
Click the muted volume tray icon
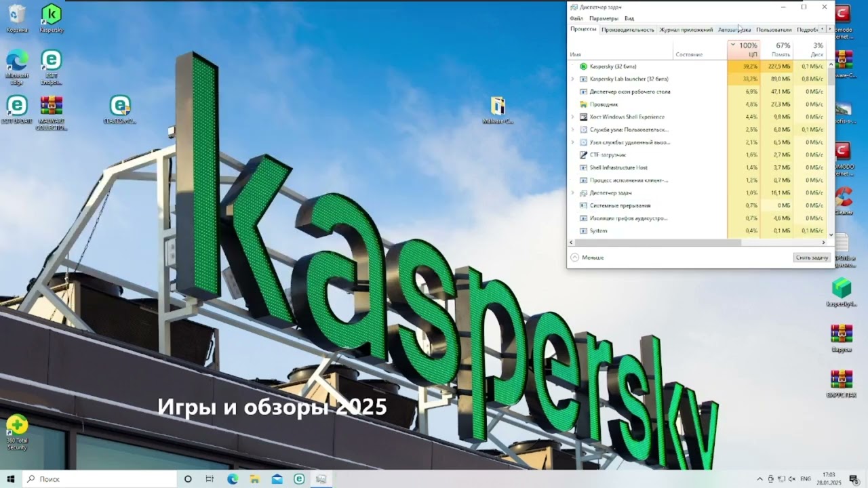(x=792, y=479)
